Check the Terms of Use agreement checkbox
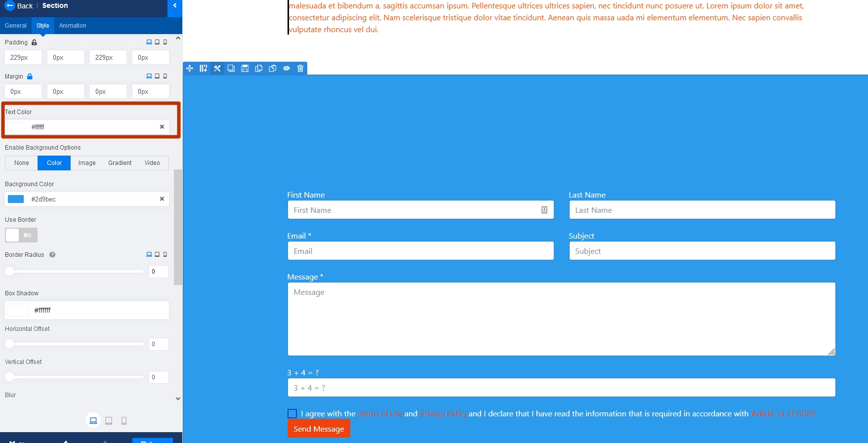Image resolution: width=868 pixels, height=443 pixels. click(x=292, y=414)
